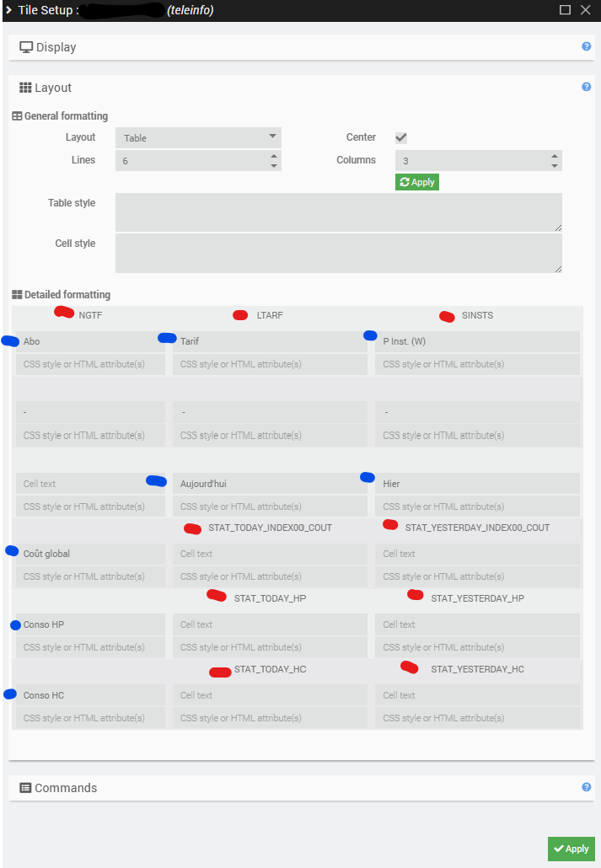Toggle the Center checkbox

point(401,137)
